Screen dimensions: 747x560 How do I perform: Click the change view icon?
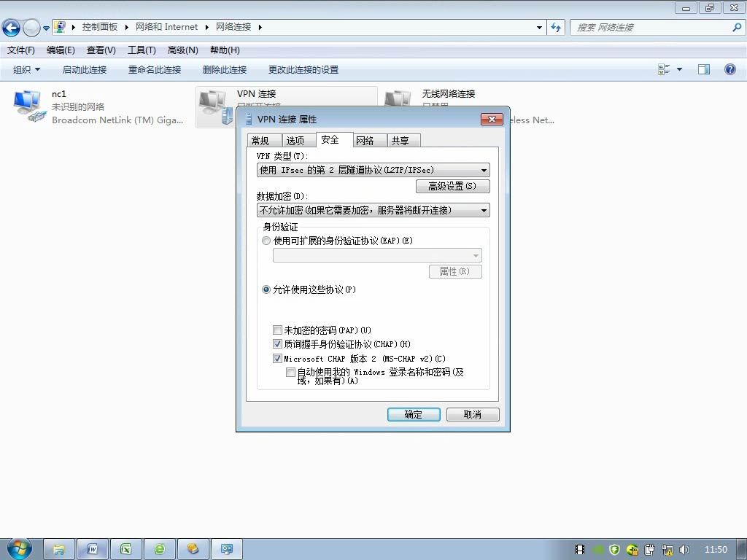[664, 69]
